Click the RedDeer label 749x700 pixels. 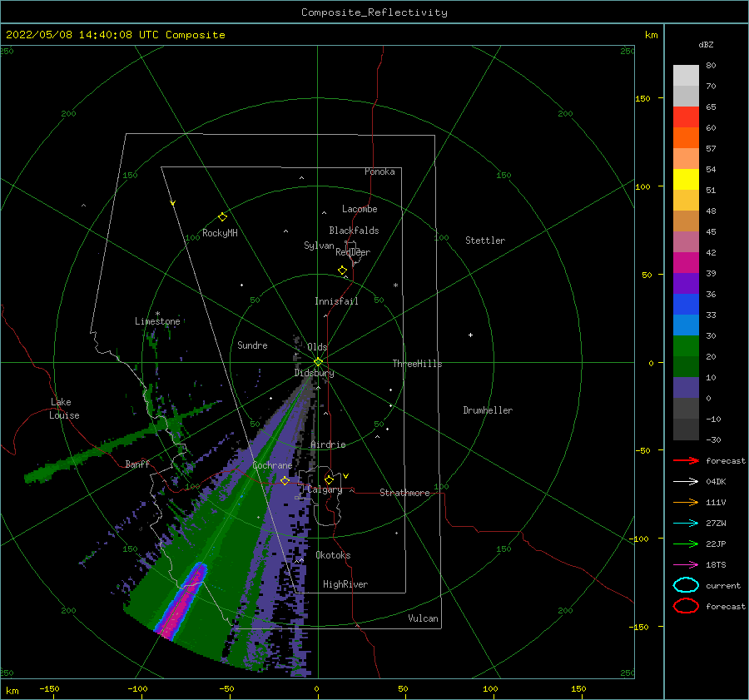(353, 252)
